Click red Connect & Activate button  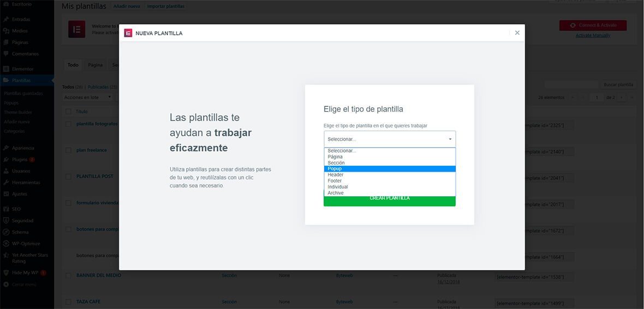pyautogui.click(x=593, y=26)
